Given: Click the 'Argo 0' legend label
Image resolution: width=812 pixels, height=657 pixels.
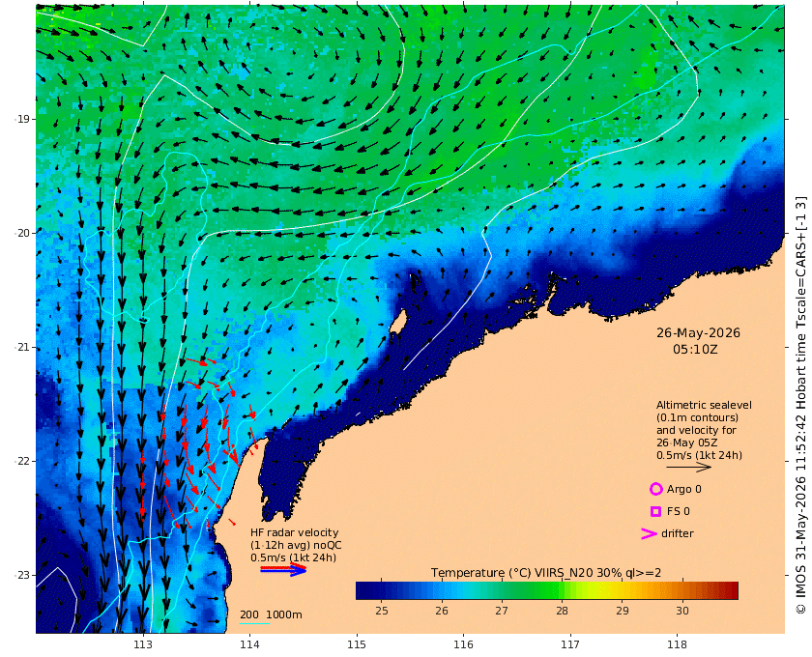Looking at the screenshot, I should point(684,489).
